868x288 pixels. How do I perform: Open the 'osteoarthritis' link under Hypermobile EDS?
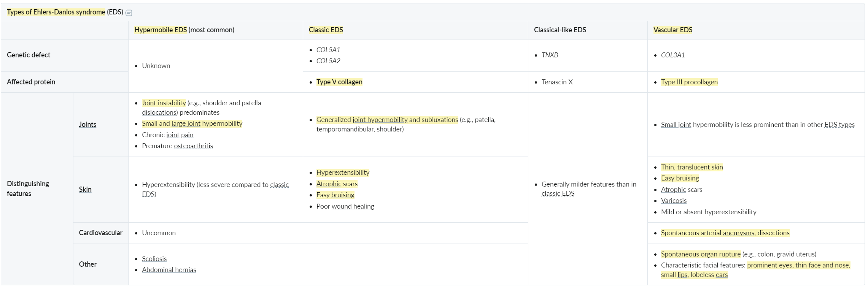[x=193, y=146]
